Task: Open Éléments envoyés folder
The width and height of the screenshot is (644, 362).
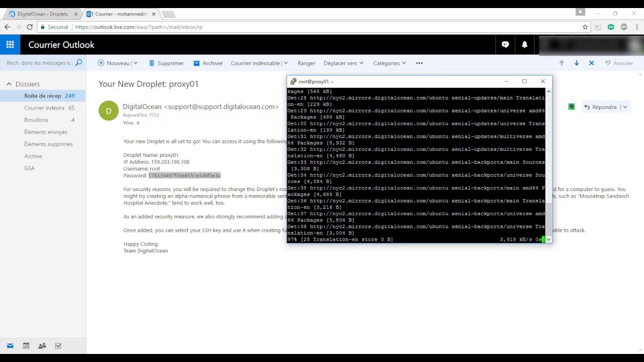Action: tap(43, 132)
